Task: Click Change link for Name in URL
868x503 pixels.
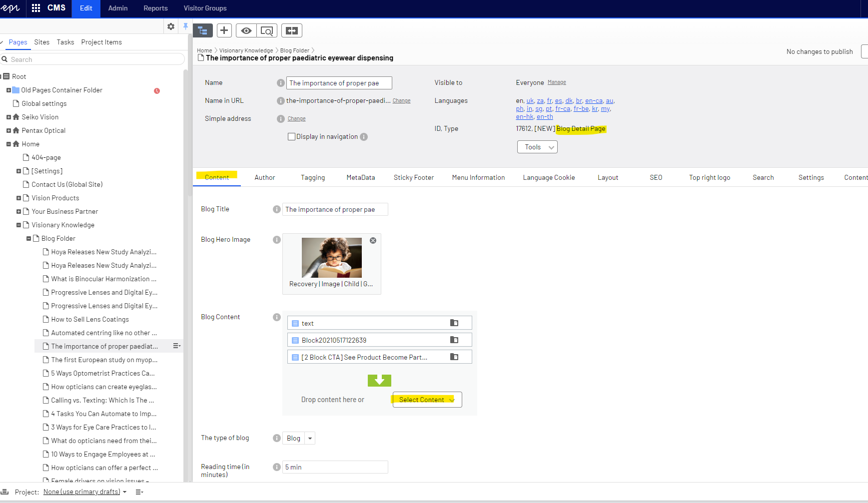Action: [x=401, y=101]
